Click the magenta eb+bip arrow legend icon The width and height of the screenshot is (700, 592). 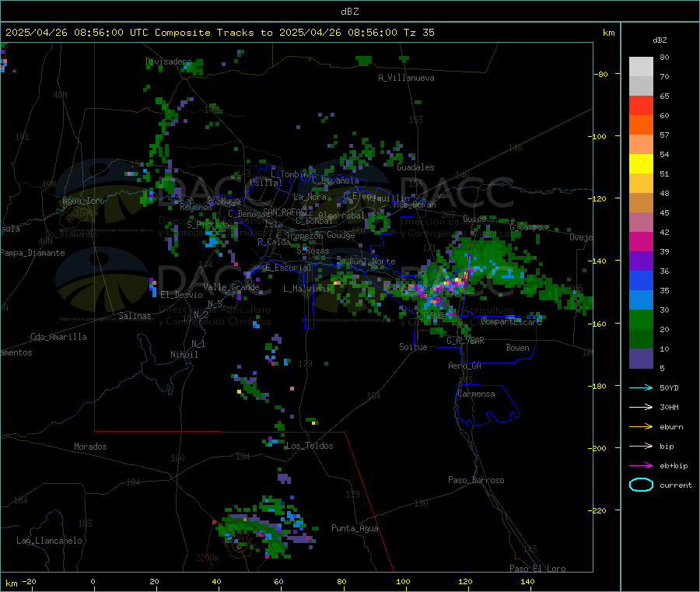(641, 466)
